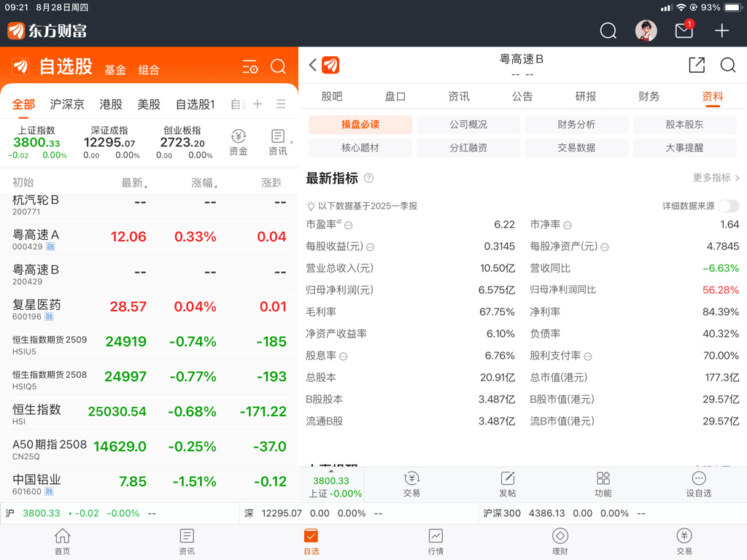The height and width of the screenshot is (560, 747).
Task: Go to 首页 home in bottom bar
Action: (x=63, y=542)
